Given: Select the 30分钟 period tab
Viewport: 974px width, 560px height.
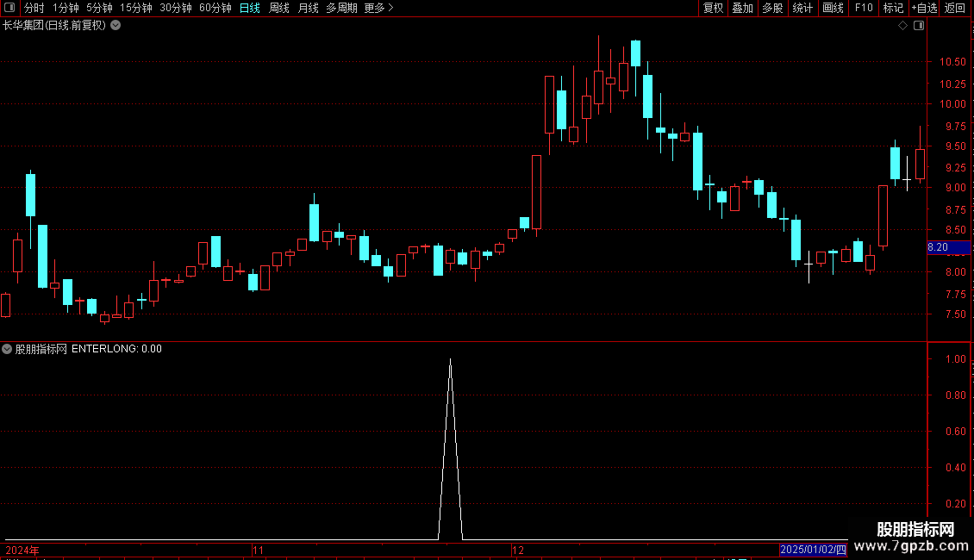Looking at the screenshot, I should pyautogui.click(x=176, y=8).
